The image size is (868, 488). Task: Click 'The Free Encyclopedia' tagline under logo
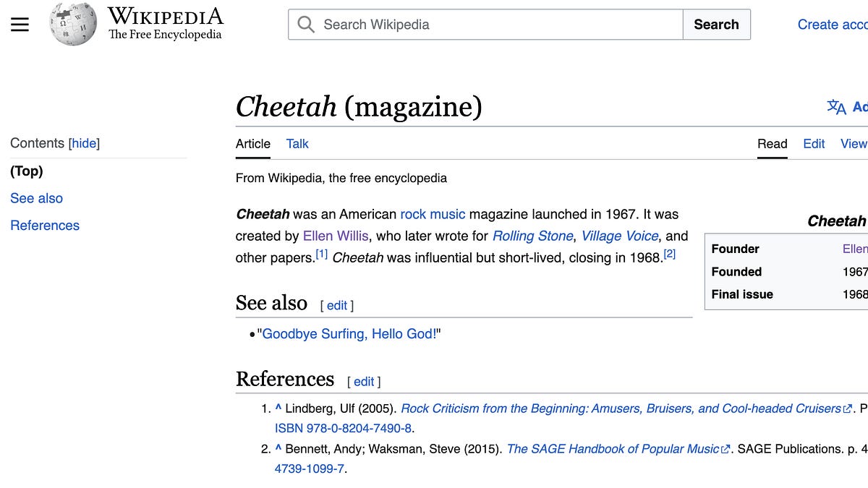tap(164, 34)
